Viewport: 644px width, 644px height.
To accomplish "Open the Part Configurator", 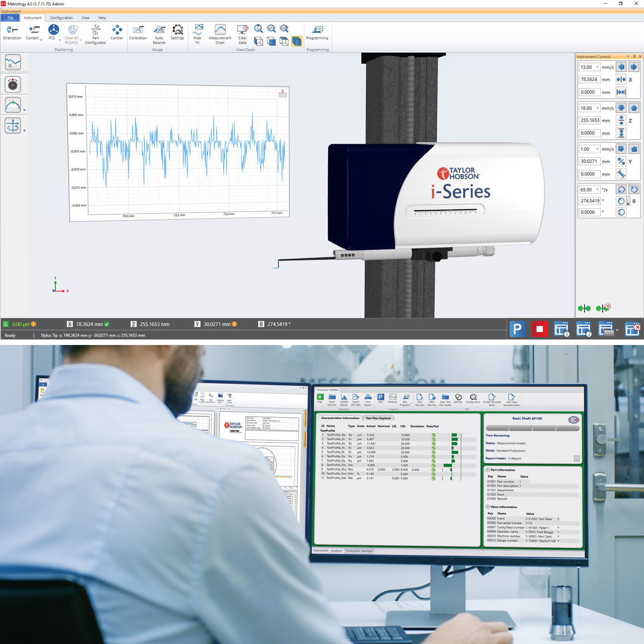I will pyautogui.click(x=95, y=33).
